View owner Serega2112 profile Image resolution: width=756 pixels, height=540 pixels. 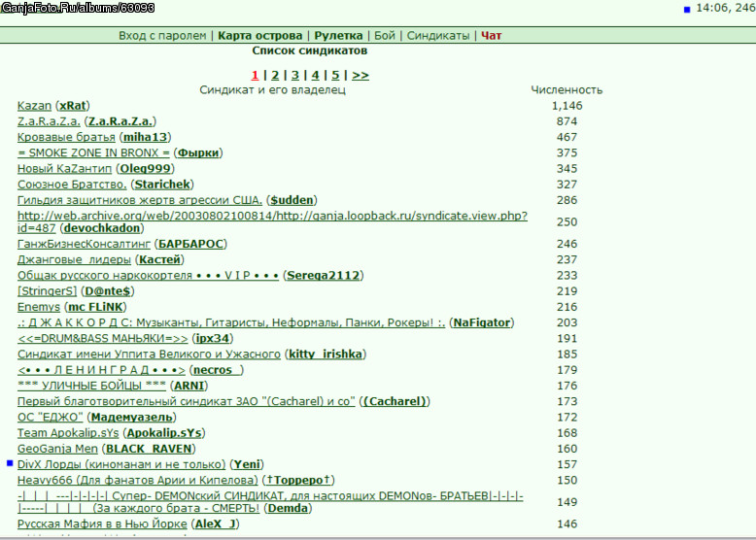coord(324,276)
